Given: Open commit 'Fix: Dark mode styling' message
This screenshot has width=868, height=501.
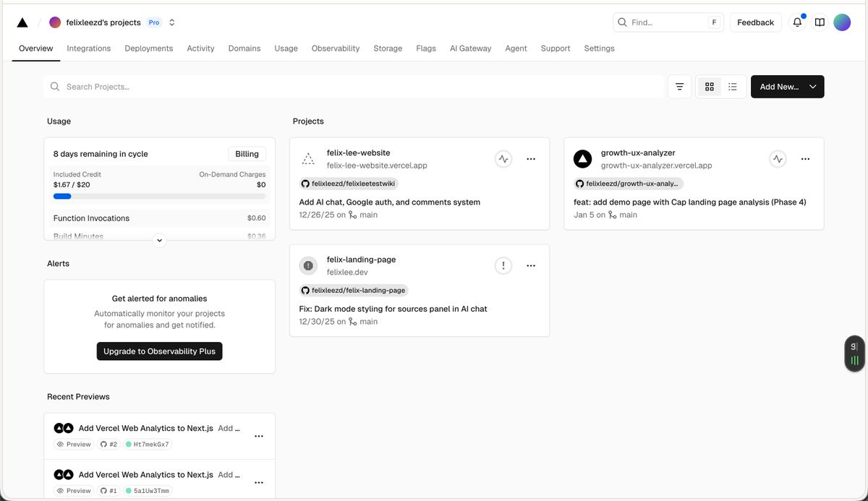Looking at the screenshot, I should pos(393,309).
